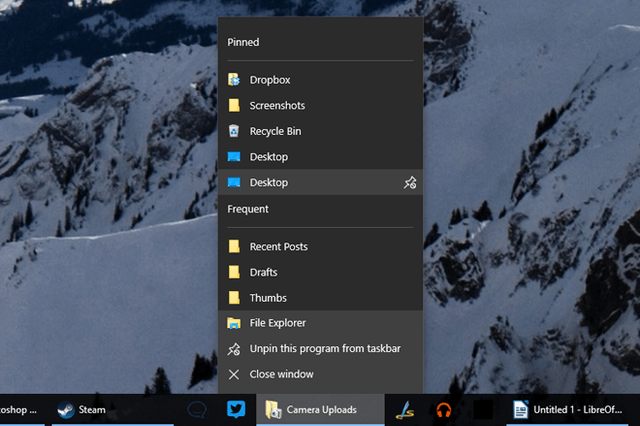Open Recycle Bin from jump list
The image size is (640, 426).
click(320, 131)
